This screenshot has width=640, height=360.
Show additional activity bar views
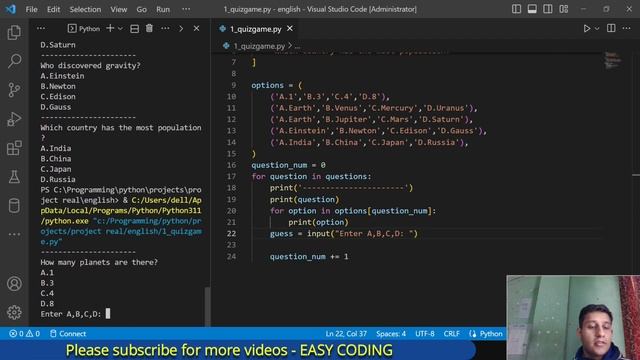pos(14,234)
